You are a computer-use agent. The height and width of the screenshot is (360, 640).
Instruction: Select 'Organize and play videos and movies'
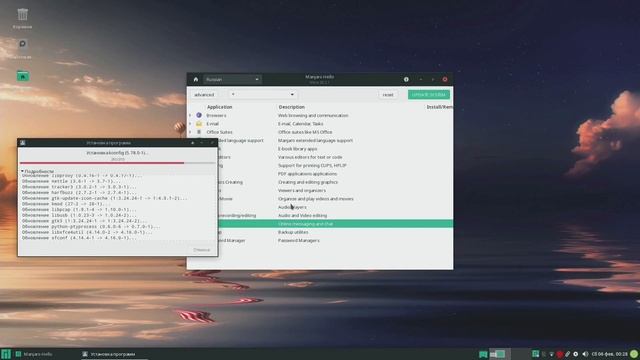316,199
